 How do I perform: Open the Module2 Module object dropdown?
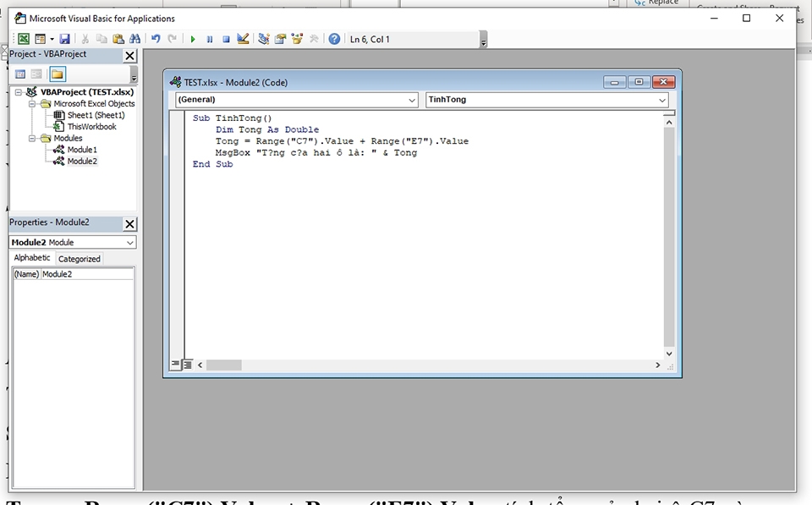[129, 243]
